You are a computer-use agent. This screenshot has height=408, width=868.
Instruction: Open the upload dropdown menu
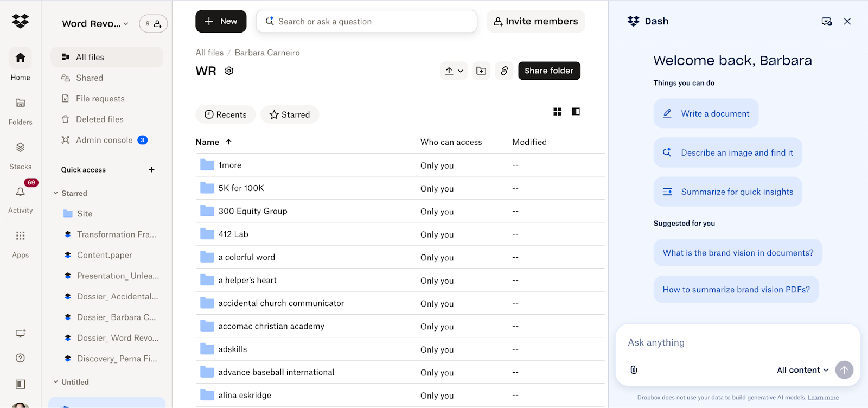(x=454, y=71)
